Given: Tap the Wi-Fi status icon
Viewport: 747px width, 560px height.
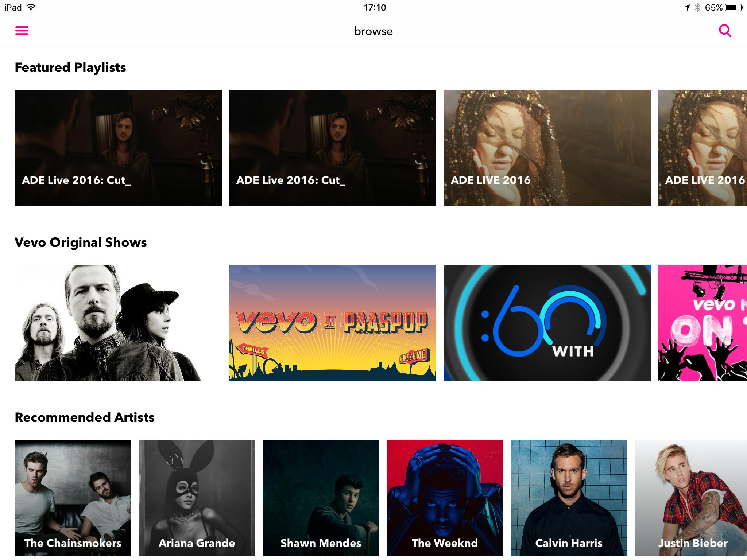Looking at the screenshot, I should click(31, 7).
